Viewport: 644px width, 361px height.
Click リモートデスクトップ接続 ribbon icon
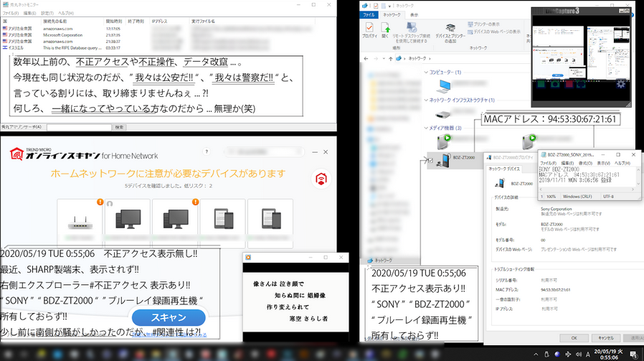tap(412, 32)
